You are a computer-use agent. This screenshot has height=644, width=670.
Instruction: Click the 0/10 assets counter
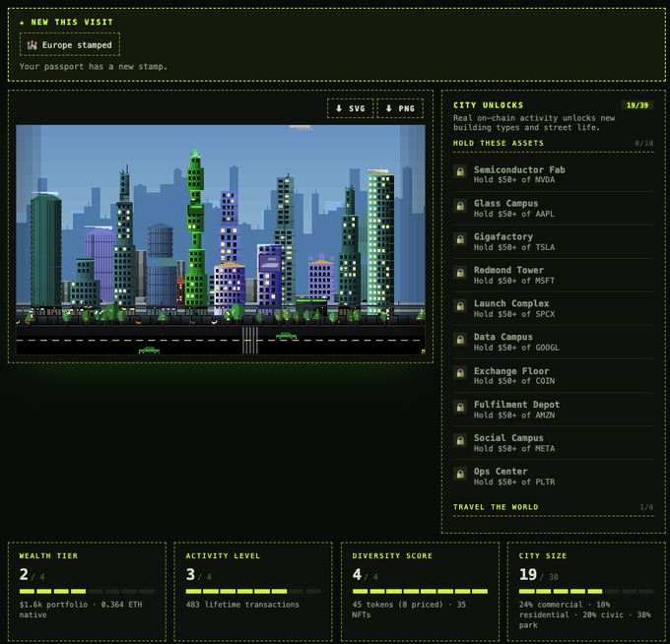tap(644, 143)
